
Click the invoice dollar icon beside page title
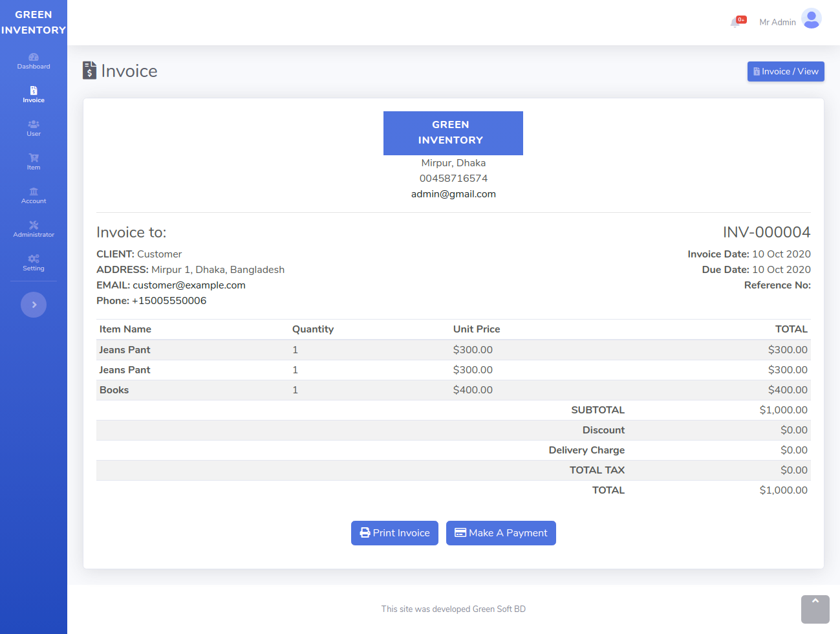coord(89,71)
